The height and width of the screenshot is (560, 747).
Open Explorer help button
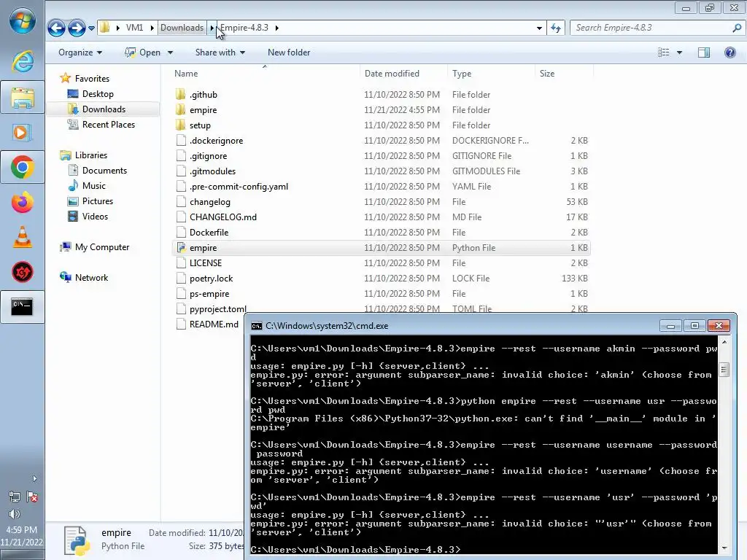729,52
